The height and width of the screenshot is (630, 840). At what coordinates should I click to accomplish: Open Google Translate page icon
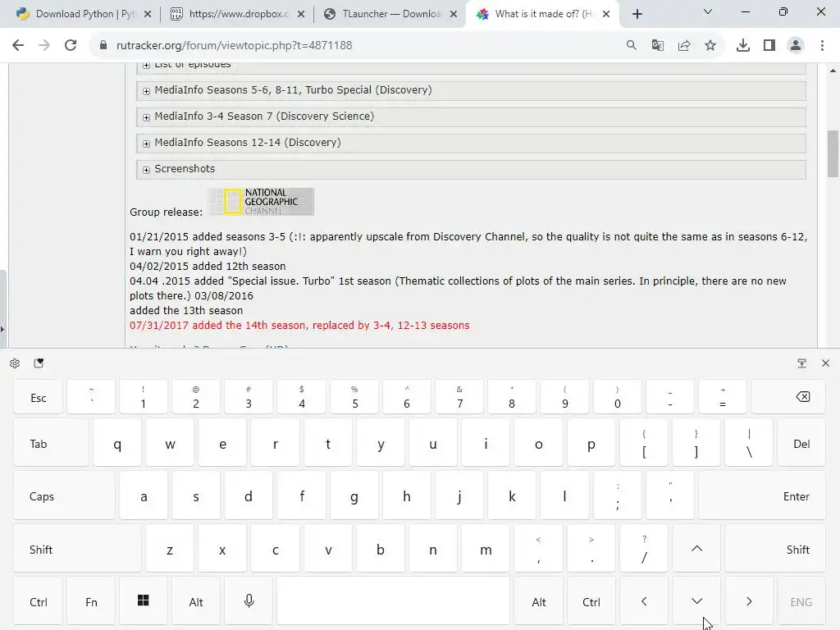(x=657, y=46)
